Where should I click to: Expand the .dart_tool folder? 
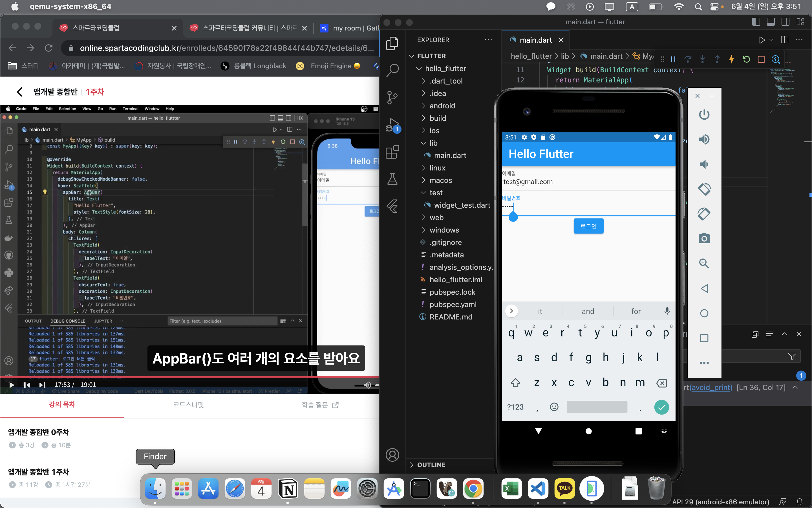point(423,81)
